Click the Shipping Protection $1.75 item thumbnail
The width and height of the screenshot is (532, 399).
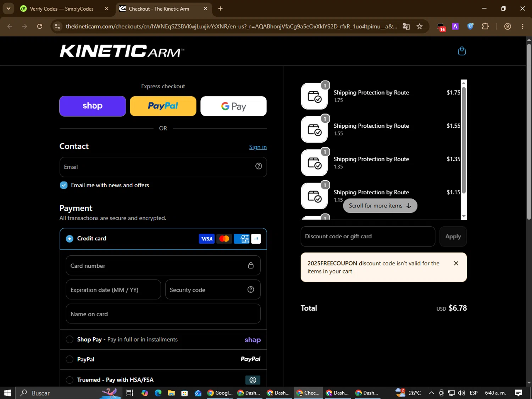click(x=314, y=96)
